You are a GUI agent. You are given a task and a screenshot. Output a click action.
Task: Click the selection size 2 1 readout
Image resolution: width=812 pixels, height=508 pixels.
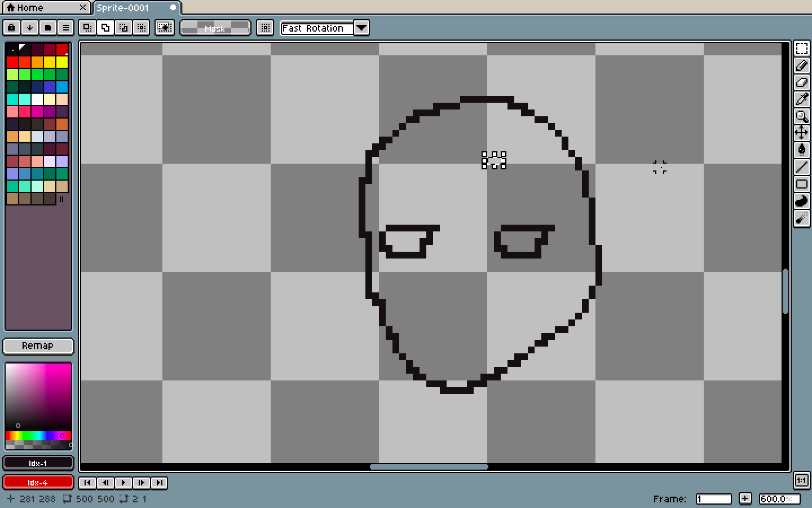(x=134, y=499)
